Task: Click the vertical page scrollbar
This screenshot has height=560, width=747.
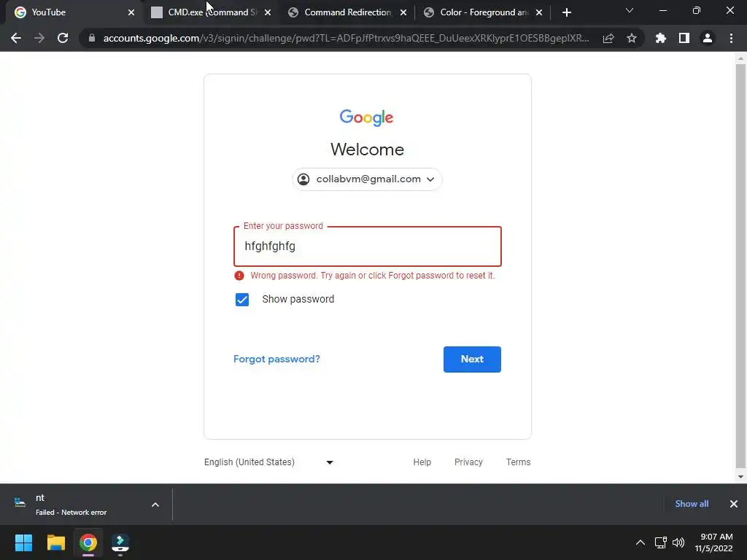Action: [x=740, y=265]
